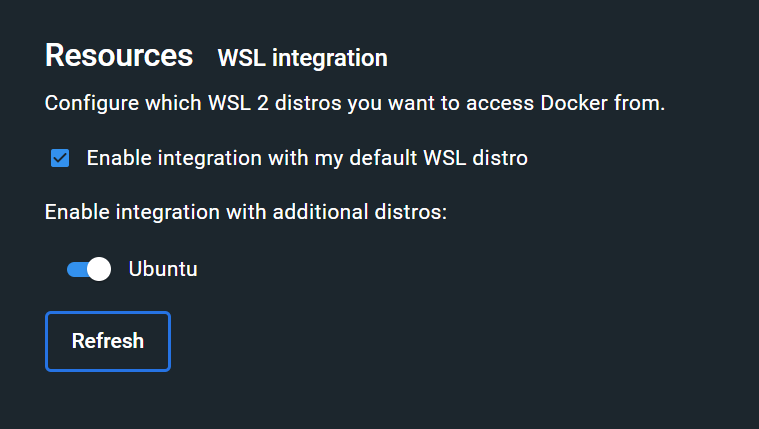Click the blue track of the Ubuntu switch

pyautogui.click(x=75, y=269)
